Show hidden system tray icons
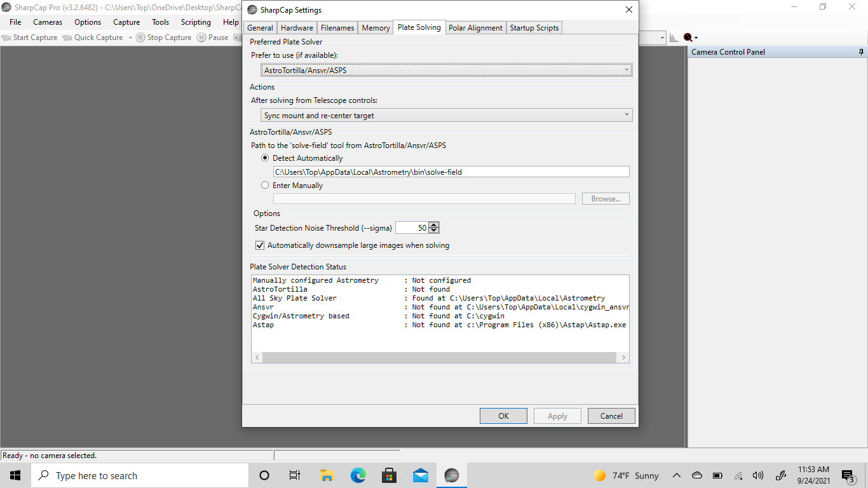Image resolution: width=868 pixels, height=488 pixels. [676, 475]
